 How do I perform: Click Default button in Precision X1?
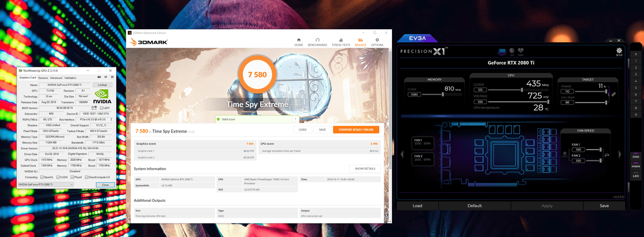coord(474,205)
